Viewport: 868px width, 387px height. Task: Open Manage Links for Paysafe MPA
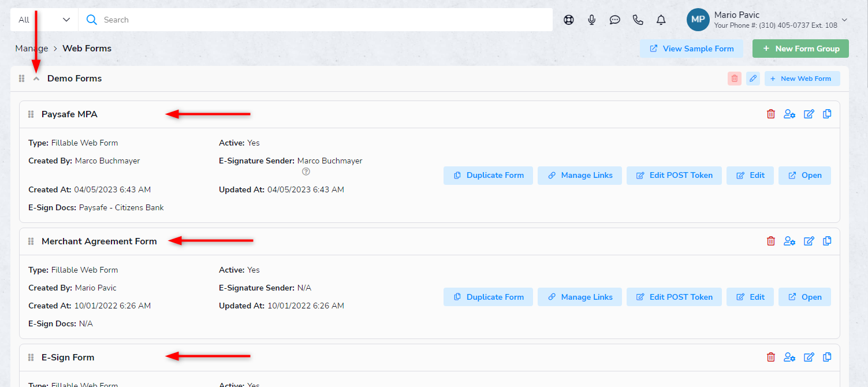click(580, 175)
